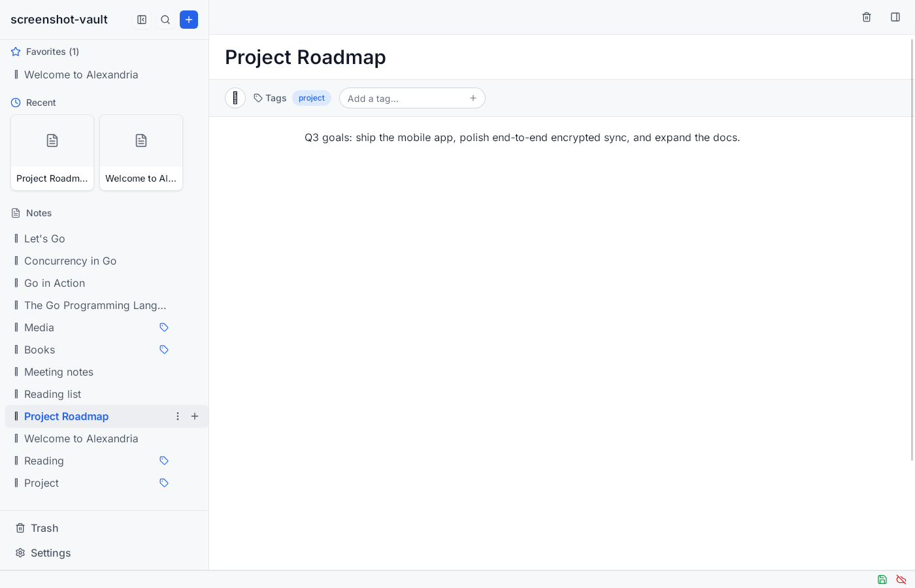Toggle the right side panel icon
The width and height of the screenshot is (915, 588).
click(895, 17)
